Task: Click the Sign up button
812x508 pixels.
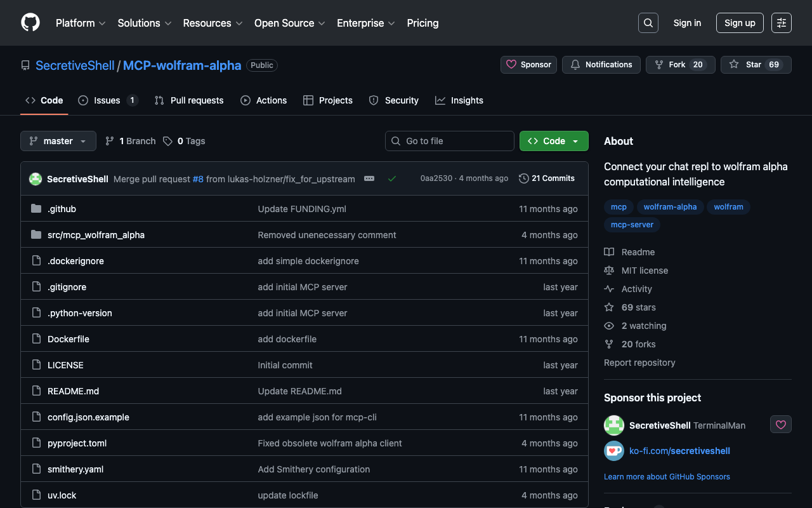Action: click(x=739, y=23)
